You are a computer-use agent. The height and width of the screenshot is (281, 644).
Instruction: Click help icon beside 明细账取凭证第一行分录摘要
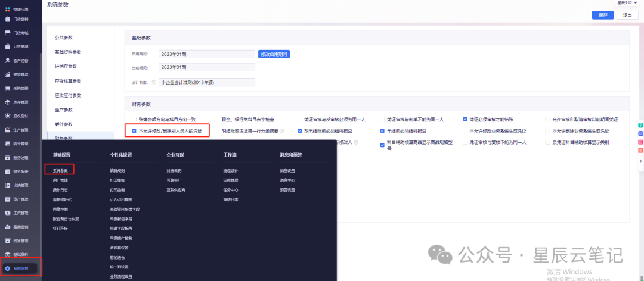[282, 131]
